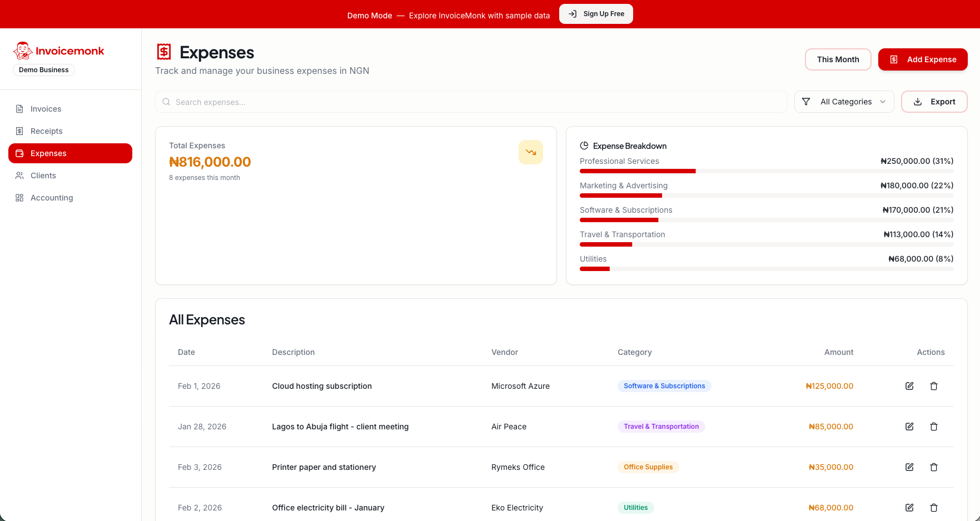
Task: Click the Amount column header
Action: coord(839,352)
